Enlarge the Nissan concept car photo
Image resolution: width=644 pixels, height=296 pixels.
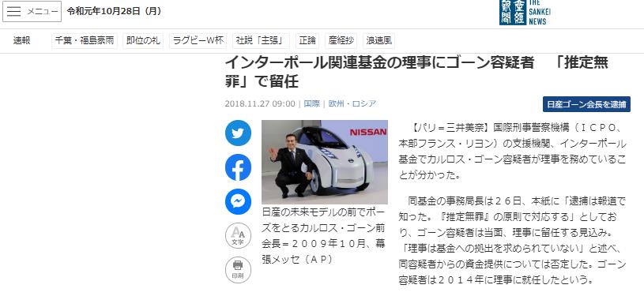pos(325,162)
